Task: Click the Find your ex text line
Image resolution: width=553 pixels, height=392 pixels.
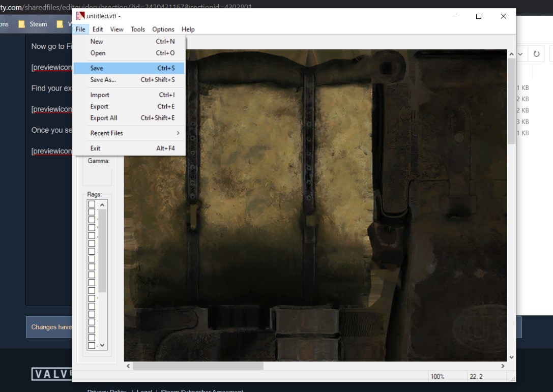Action: tap(51, 88)
